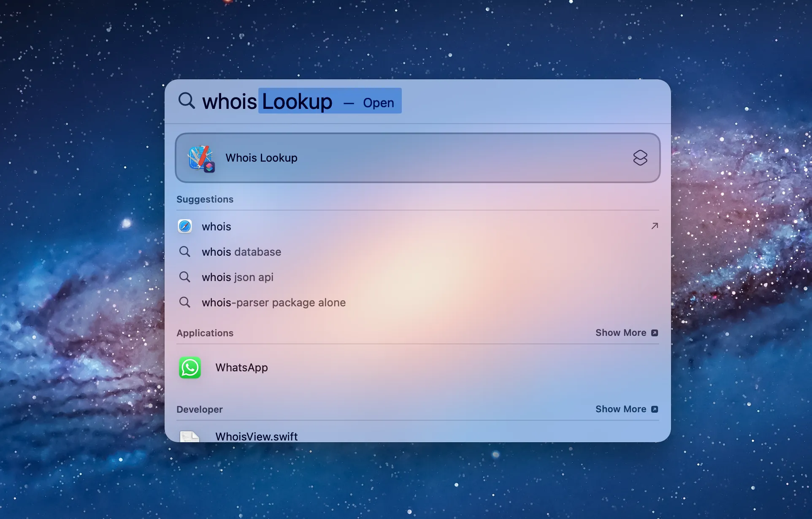Open the whois-parser package alone suggestion
The height and width of the screenshot is (519, 812).
(273, 302)
